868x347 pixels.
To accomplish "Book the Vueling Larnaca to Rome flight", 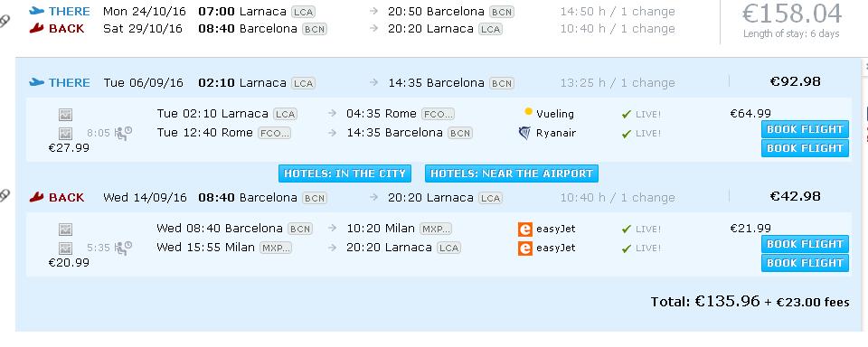I will tap(805, 129).
